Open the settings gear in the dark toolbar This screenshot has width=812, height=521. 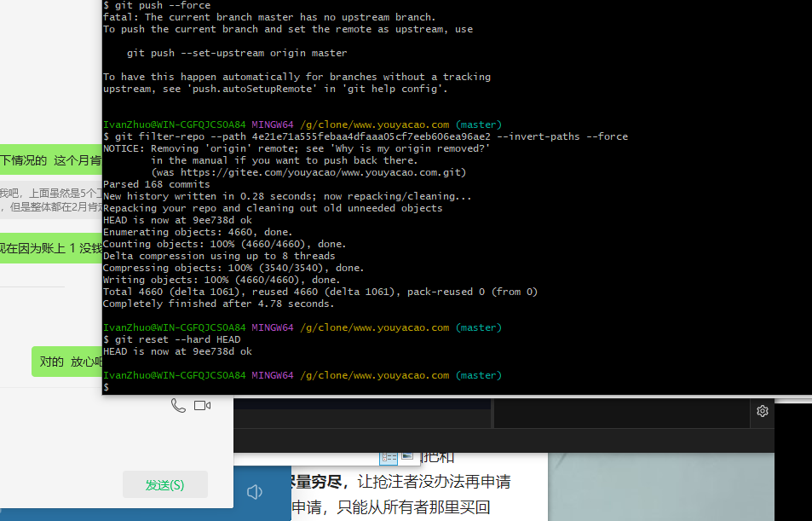tap(763, 410)
